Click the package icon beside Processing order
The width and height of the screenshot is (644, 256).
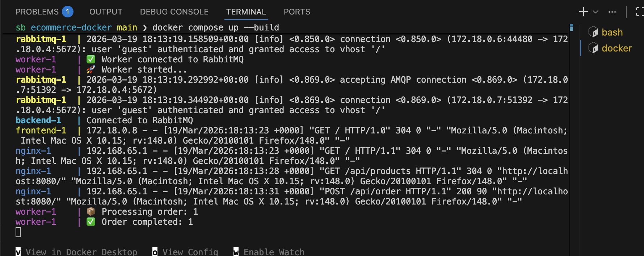tap(91, 212)
